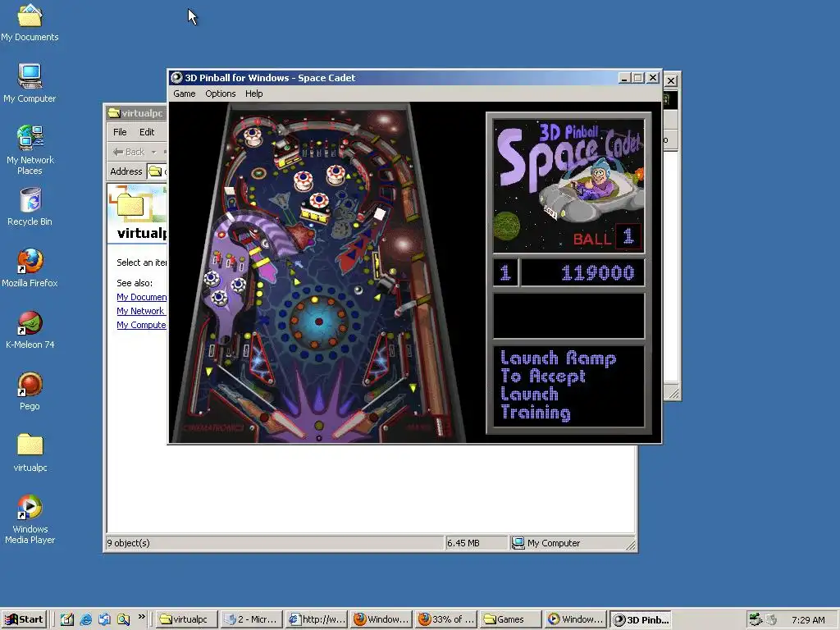This screenshot has height=630, width=840.
Task: Click the BALL 1 counter
Action: 607,237
